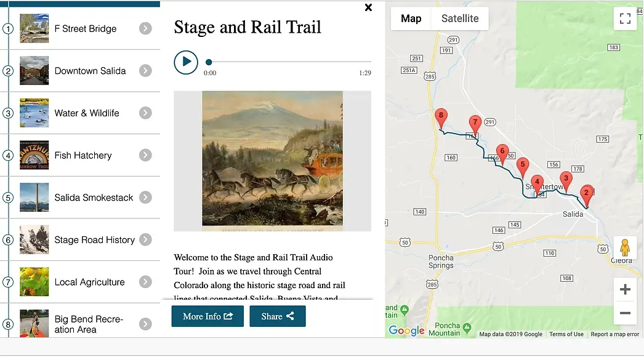Open the Fish Hatchery chevron arrow
Screen dimensions: 644x357
pyautogui.click(x=145, y=155)
